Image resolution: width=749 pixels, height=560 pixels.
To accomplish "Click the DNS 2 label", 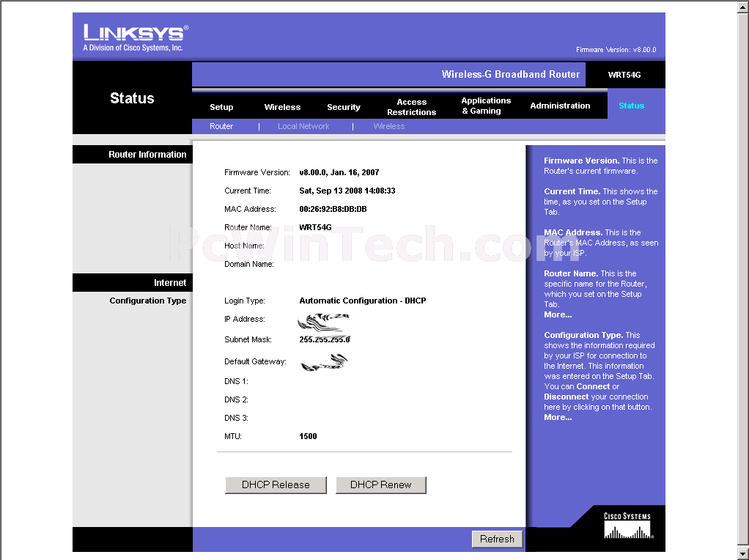I will coord(236,399).
